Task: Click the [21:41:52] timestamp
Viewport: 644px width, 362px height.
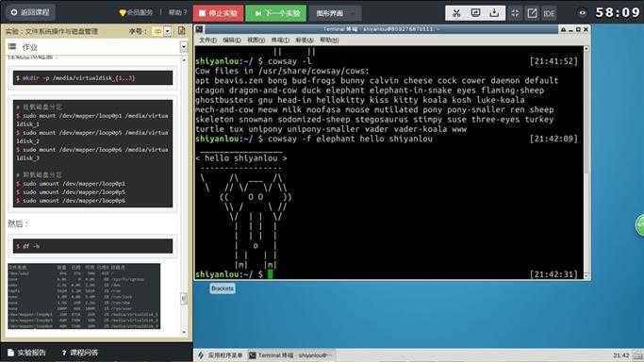Action: pos(553,61)
